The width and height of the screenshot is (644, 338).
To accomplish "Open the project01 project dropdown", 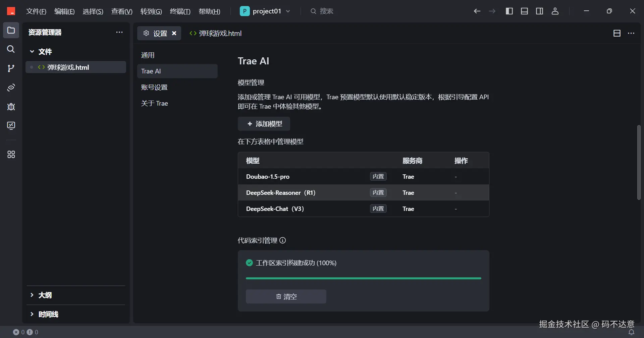I will tap(265, 11).
